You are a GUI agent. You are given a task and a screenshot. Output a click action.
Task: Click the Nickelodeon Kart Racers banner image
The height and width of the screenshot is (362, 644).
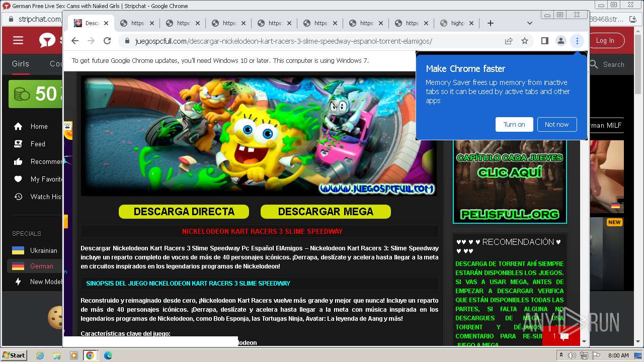(259, 136)
